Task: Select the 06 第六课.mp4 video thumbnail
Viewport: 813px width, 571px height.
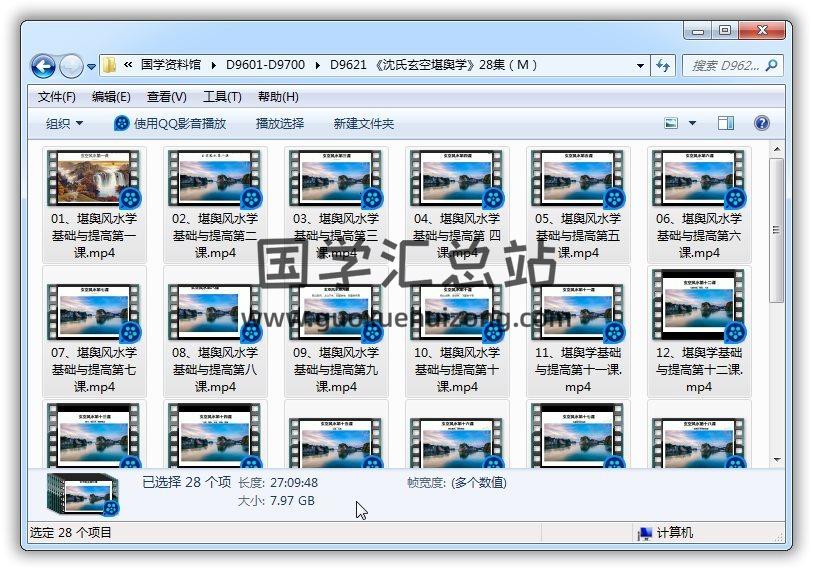Action: [699, 179]
